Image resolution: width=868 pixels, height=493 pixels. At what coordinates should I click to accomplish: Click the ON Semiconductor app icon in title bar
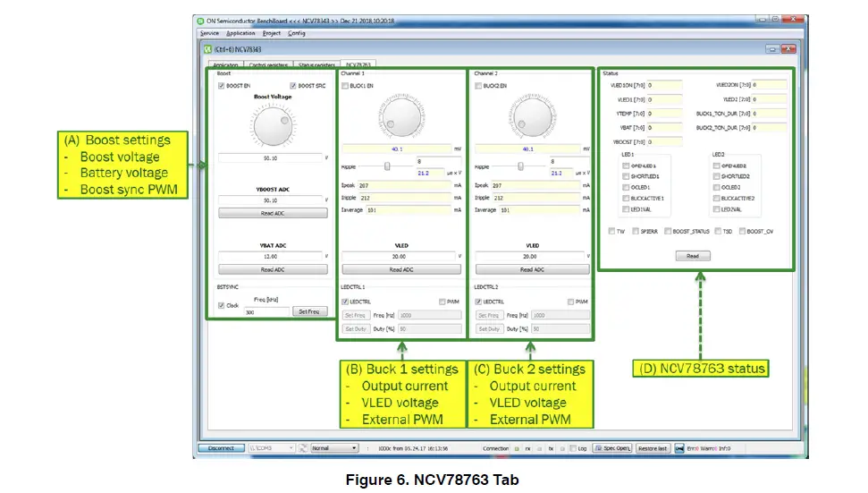point(201,21)
